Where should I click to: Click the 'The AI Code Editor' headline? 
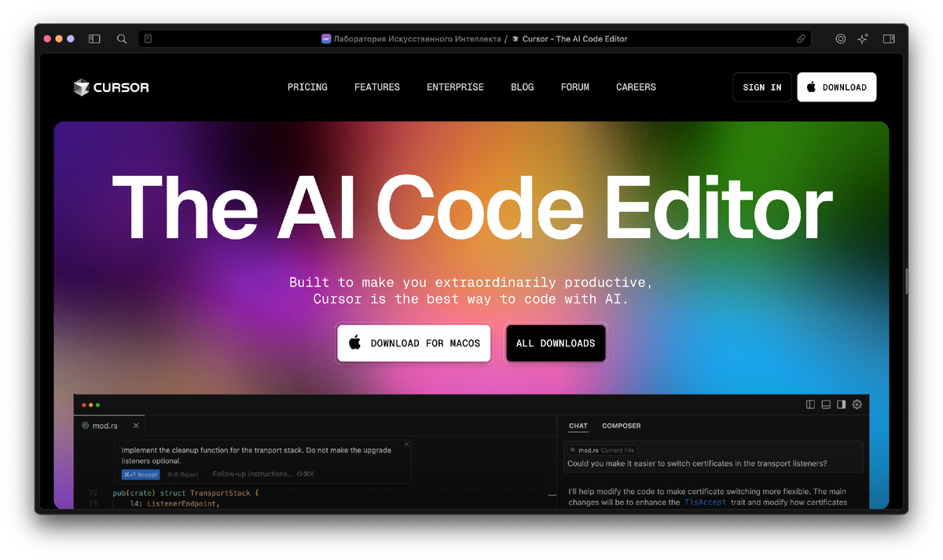coord(472,207)
